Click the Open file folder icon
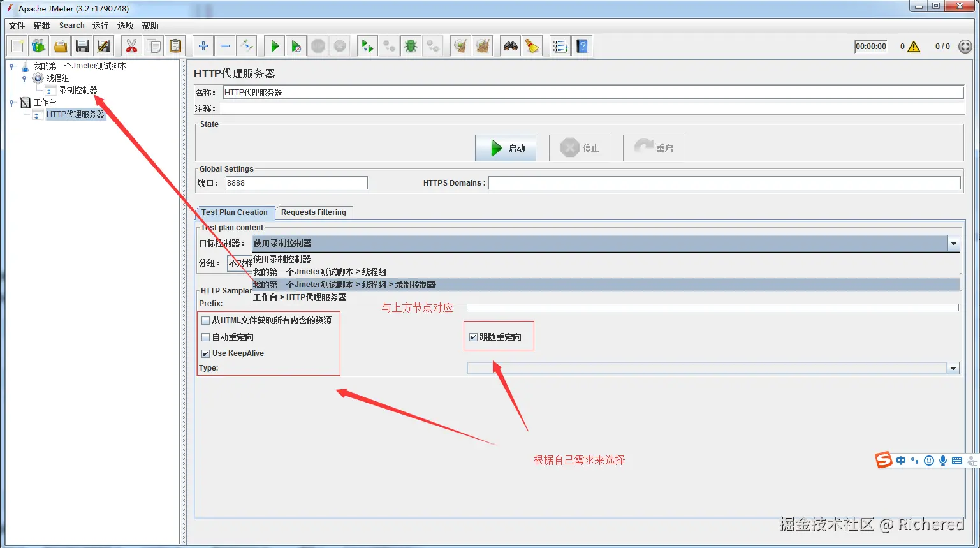Viewport: 980px width, 548px height. [x=61, y=46]
